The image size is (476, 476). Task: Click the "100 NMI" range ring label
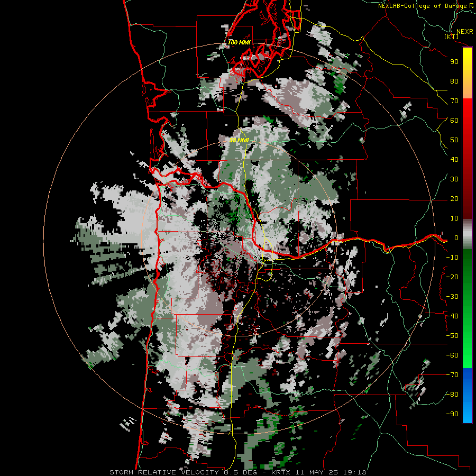(239, 42)
